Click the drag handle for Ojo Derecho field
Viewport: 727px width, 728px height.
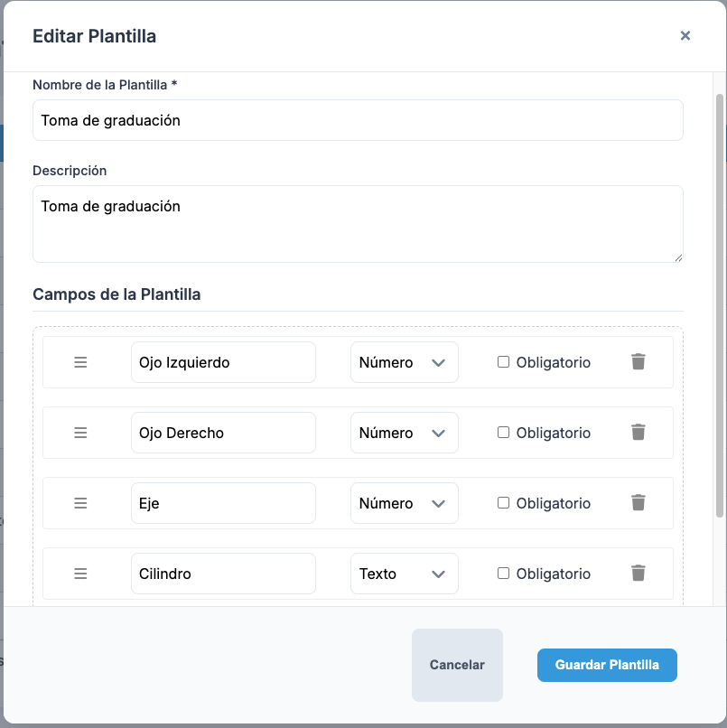80,433
